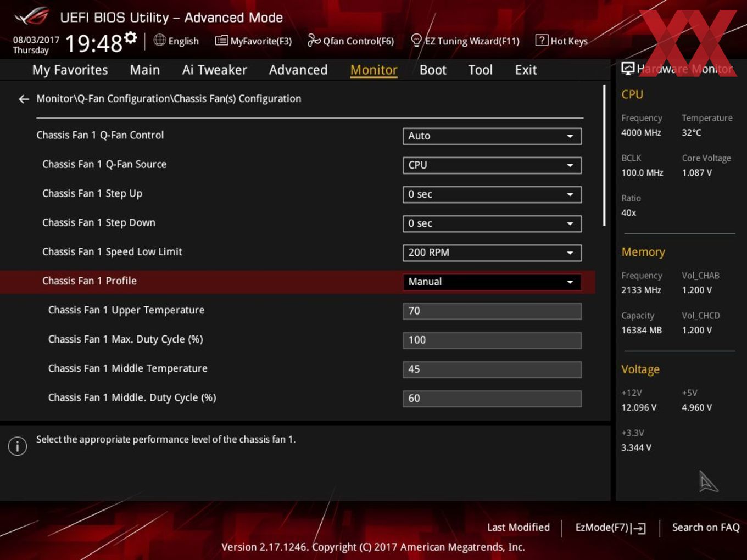This screenshot has width=747, height=560.
Task: Click the Ratio 40x value
Action: click(x=629, y=212)
